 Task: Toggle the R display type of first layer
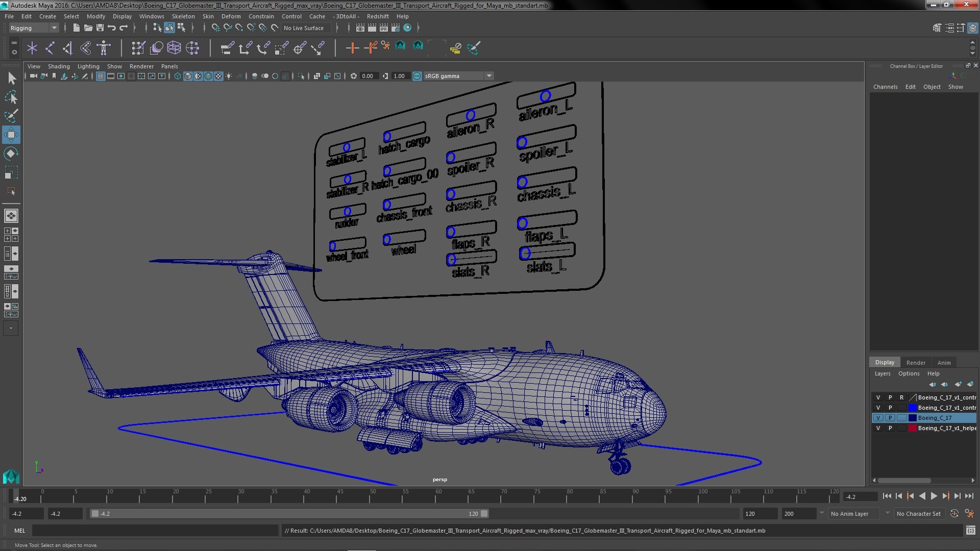click(x=902, y=397)
